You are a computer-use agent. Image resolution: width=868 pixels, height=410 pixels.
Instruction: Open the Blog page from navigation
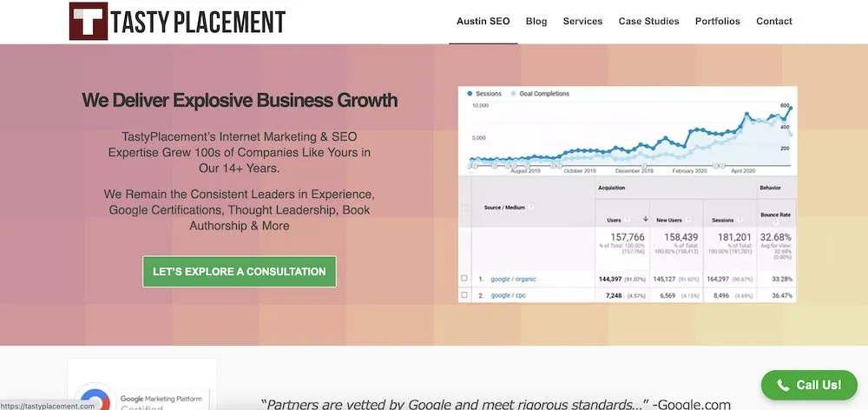pos(536,22)
